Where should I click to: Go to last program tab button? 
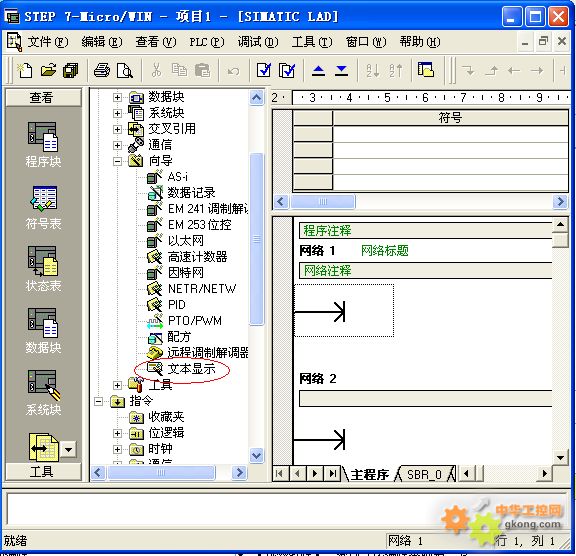point(332,474)
